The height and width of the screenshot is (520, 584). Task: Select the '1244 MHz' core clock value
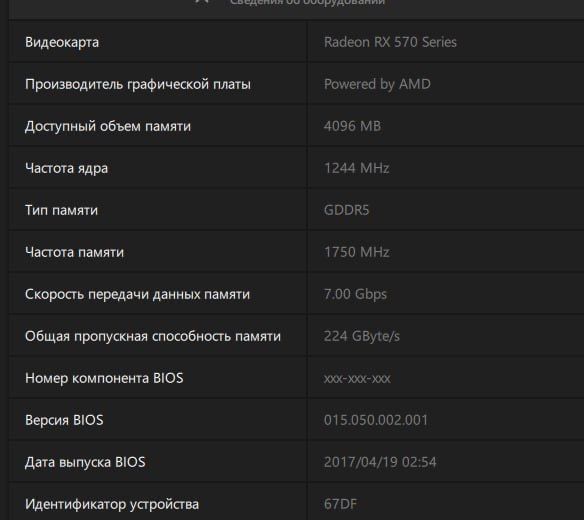click(x=356, y=168)
